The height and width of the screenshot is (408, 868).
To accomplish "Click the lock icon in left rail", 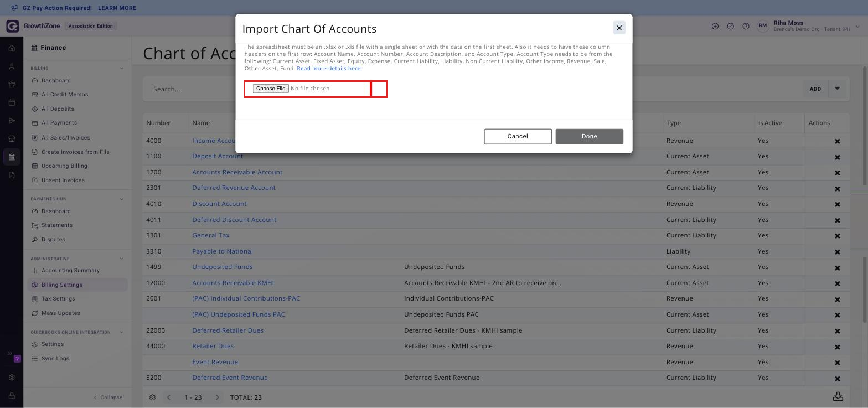I will (12, 396).
